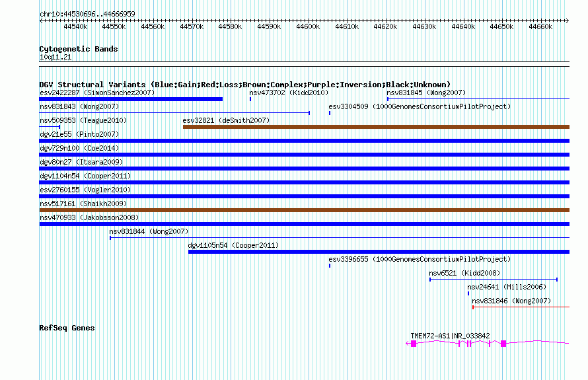Click dgv21e55 (Pinto2007) label

pyautogui.click(x=79, y=134)
